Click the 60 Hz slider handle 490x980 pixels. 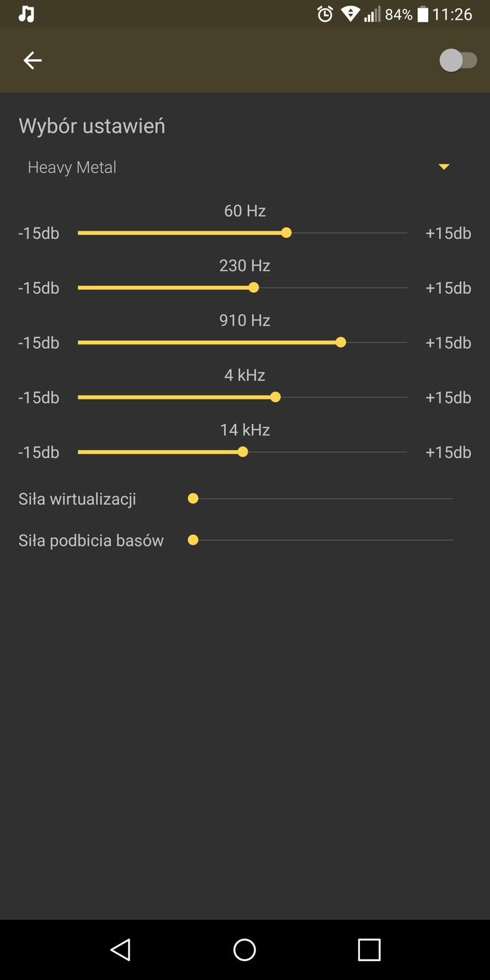[x=287, y=233]
